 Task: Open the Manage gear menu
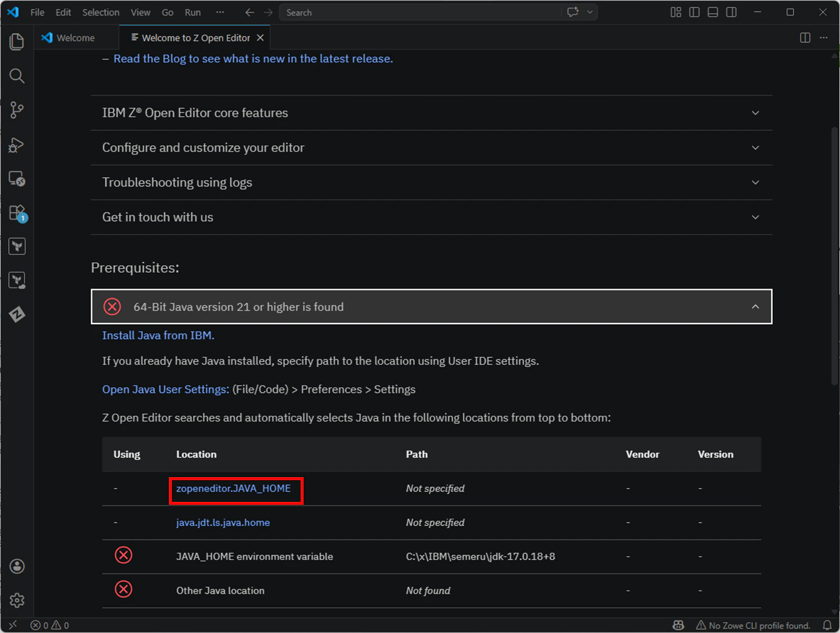pyautogui.click(x=17, y=600)
